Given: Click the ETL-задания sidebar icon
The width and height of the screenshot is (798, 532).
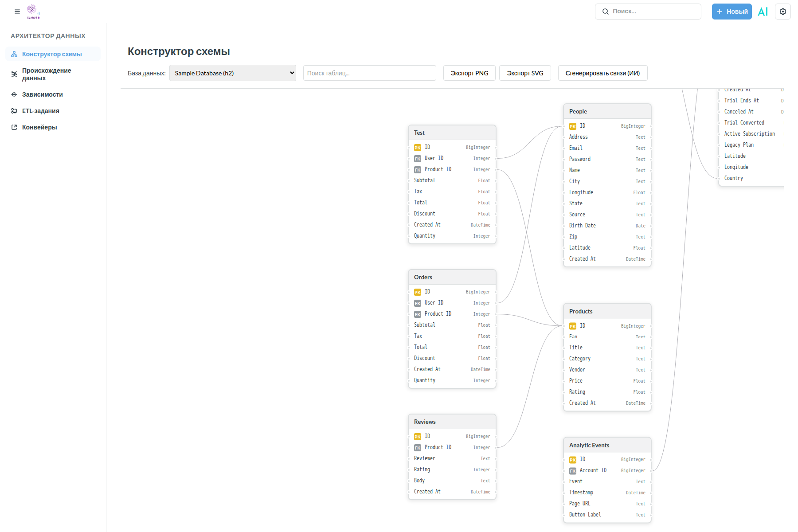Looking at the screenshot, I should 14,111.
